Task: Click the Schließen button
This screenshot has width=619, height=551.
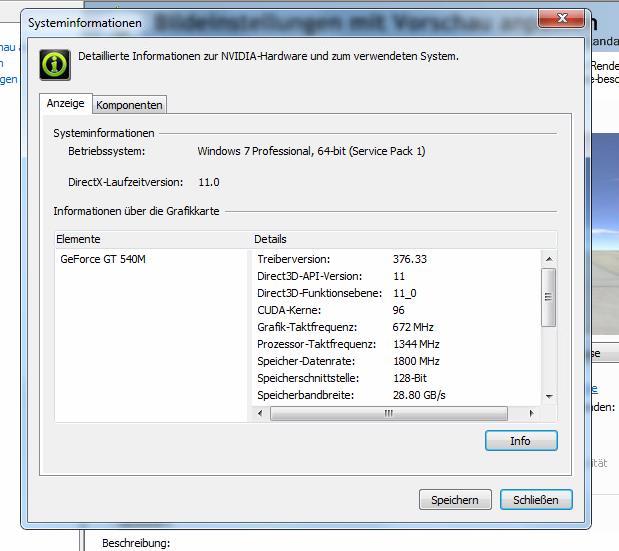Action: 536,500
